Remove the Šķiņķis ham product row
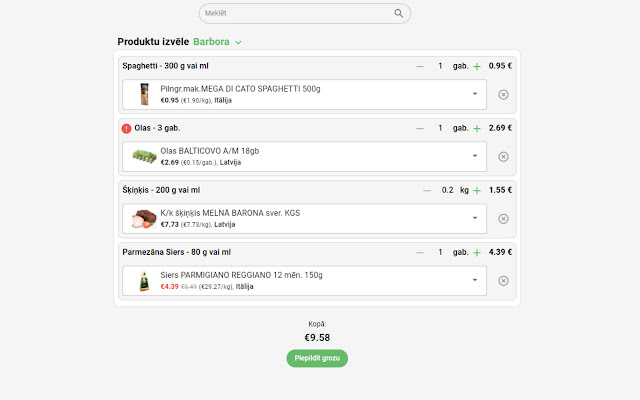 (503, 219)
